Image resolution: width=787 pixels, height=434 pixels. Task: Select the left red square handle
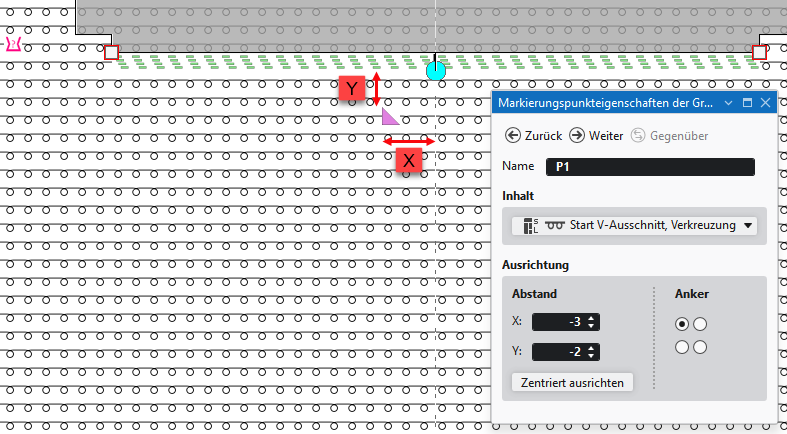[x=111, y=52]
